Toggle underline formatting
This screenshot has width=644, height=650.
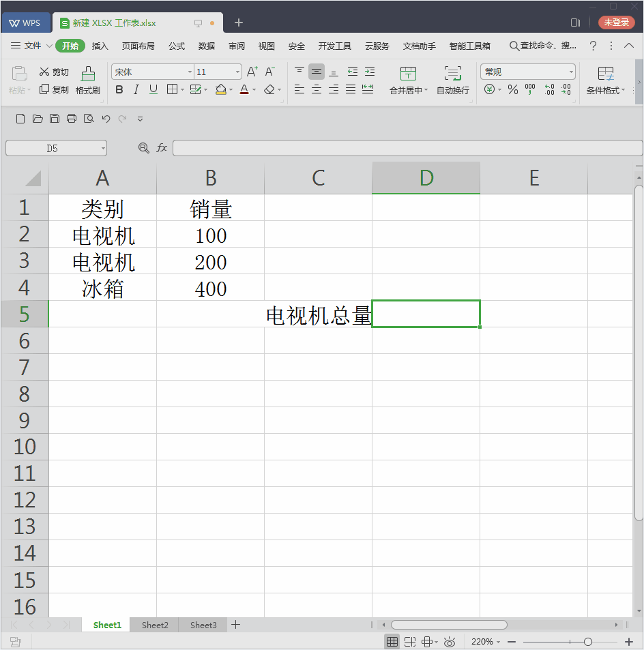pos(153,89)
